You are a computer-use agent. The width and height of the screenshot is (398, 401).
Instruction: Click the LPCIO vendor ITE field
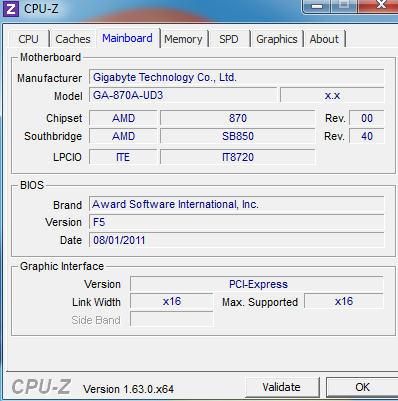[x=123, y=157]
